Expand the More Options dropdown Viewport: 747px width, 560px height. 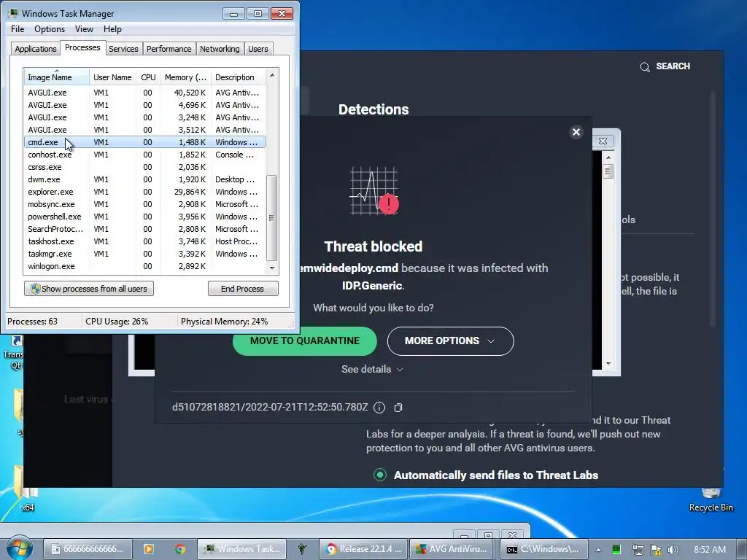450,341
